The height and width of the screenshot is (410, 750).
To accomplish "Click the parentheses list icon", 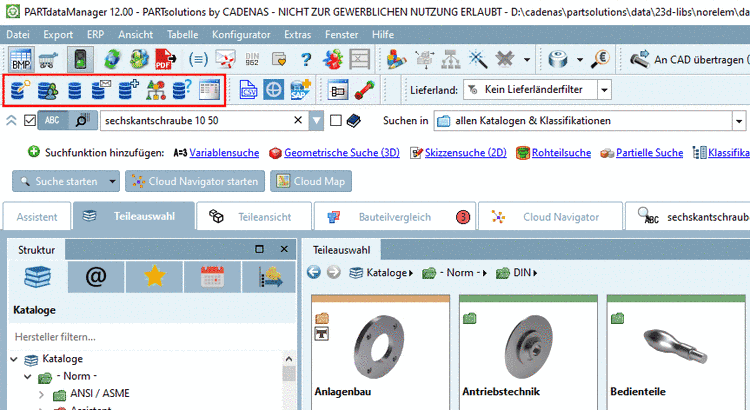I will (x=198, y=60).
